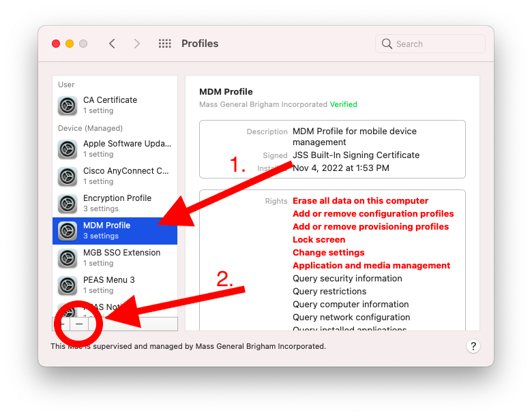This screenshot has width=532, height=417.
Task: Focus the Search field
Action: pyautogui.click(x=430, y=44)
